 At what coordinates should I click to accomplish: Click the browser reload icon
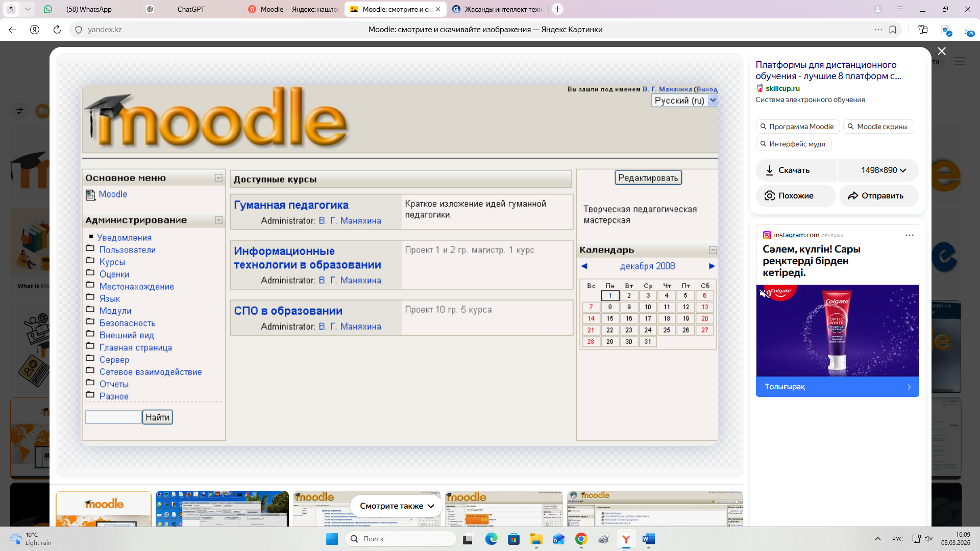pos(57,30)
